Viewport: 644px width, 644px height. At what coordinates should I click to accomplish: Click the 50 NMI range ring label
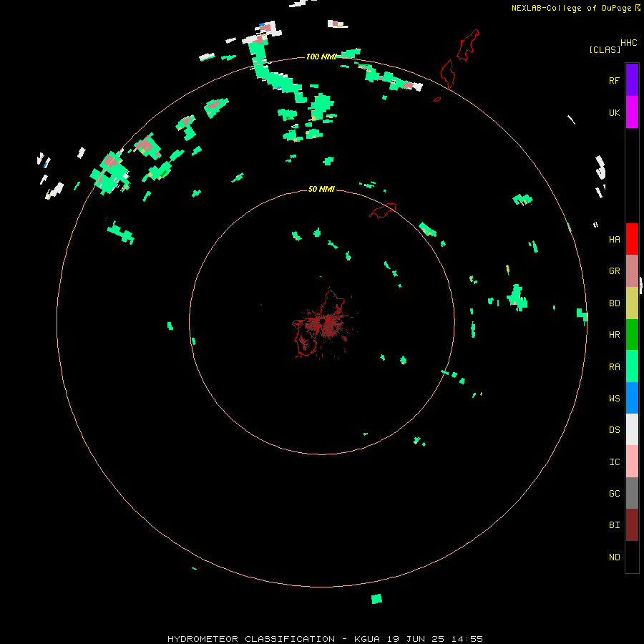321,189
